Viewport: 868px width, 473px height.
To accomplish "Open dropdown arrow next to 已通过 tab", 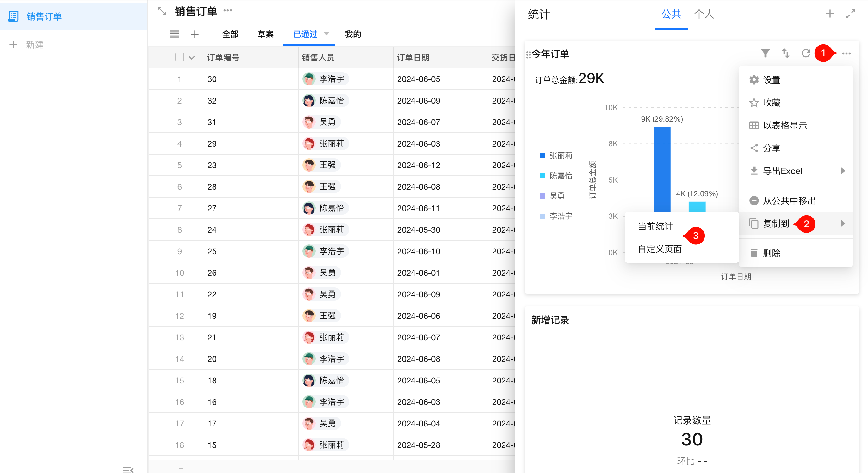I will click(326, 34).
